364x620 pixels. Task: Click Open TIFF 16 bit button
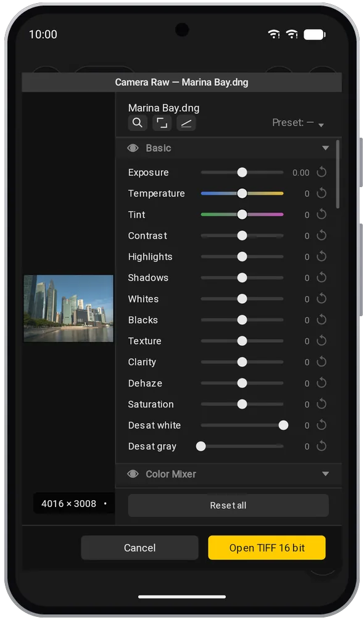point(267,548)
